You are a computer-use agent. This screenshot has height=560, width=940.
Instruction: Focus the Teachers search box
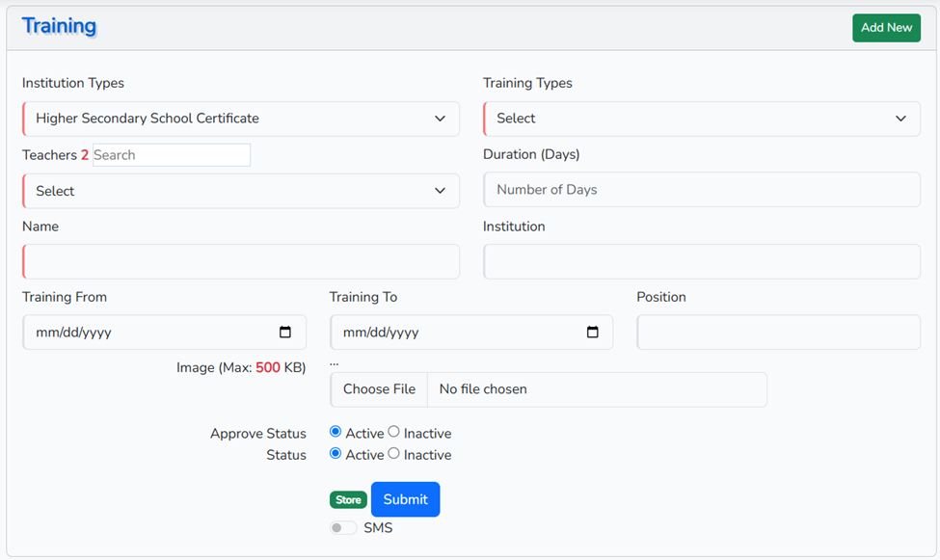click(171, 155)
